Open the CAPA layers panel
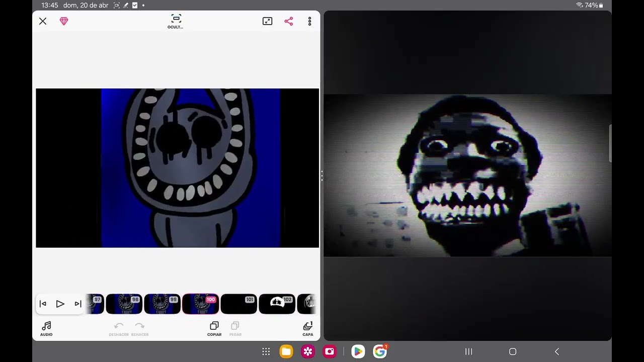 point(308,329)
